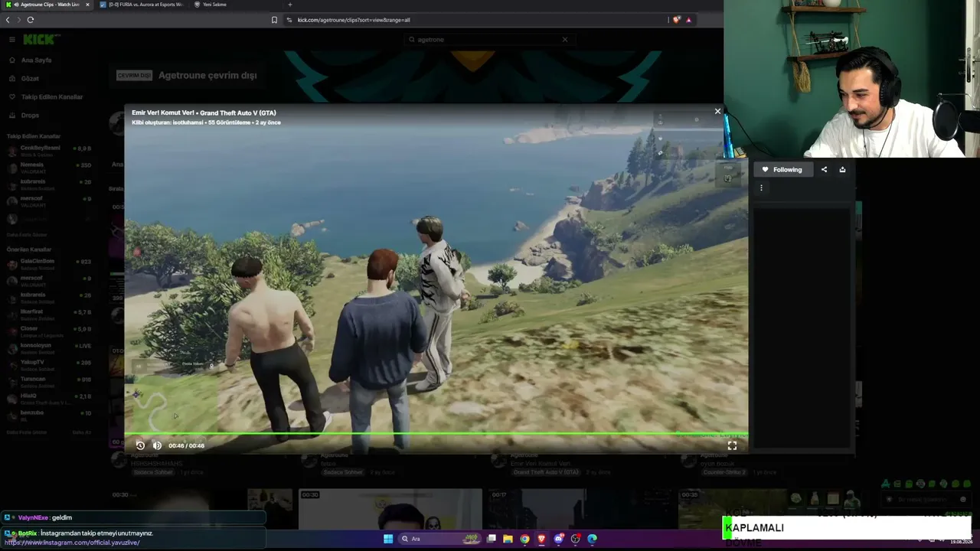Click the taskbar Ara search box
This screenshot has width=980, height=551.
click(x=439, y=539)
